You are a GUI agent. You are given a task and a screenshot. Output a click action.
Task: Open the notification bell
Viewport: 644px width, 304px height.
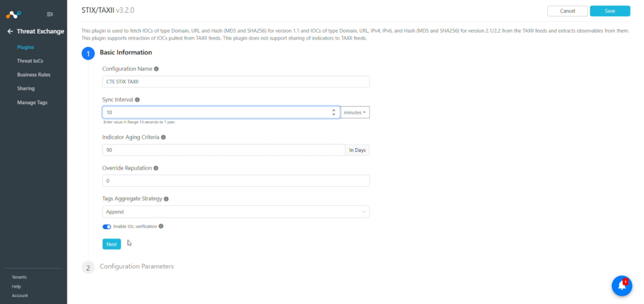tap(622, 286)
